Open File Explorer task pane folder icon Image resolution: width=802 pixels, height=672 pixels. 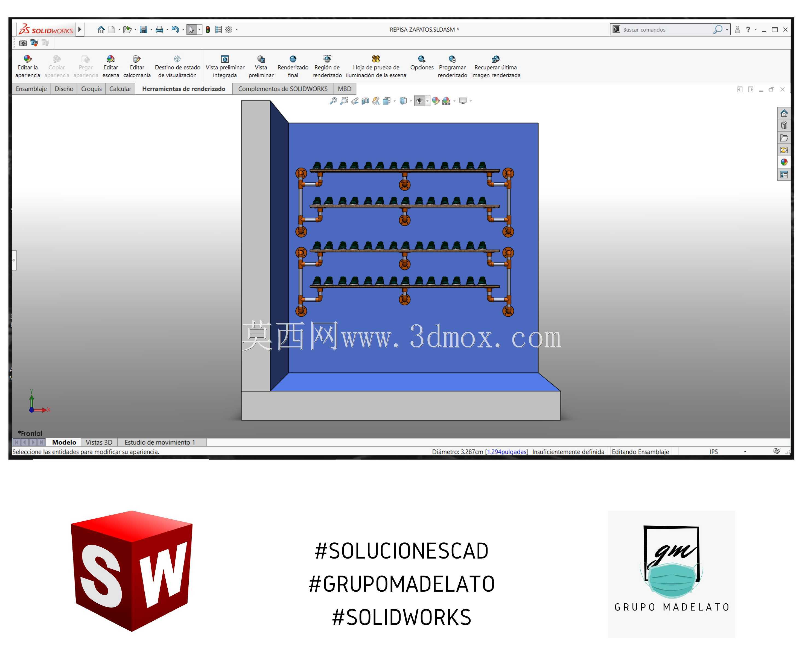(x=784, y=138)
